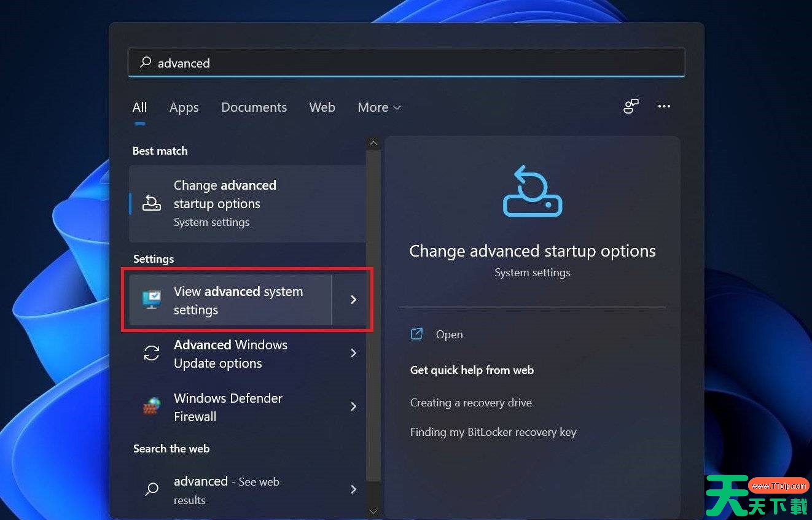The width and height of the screenshot is (812, 520).
Task: Click the 'Best match' section heading
Action: click(160, 151)
